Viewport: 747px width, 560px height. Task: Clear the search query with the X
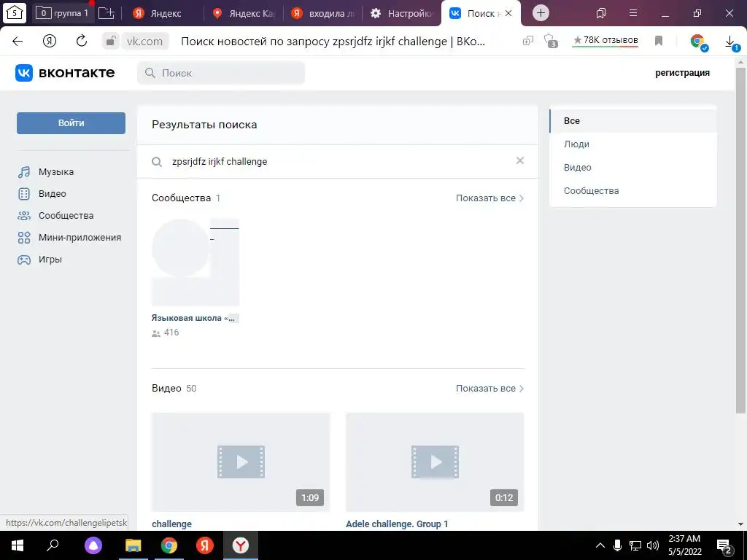coord(519,161)
